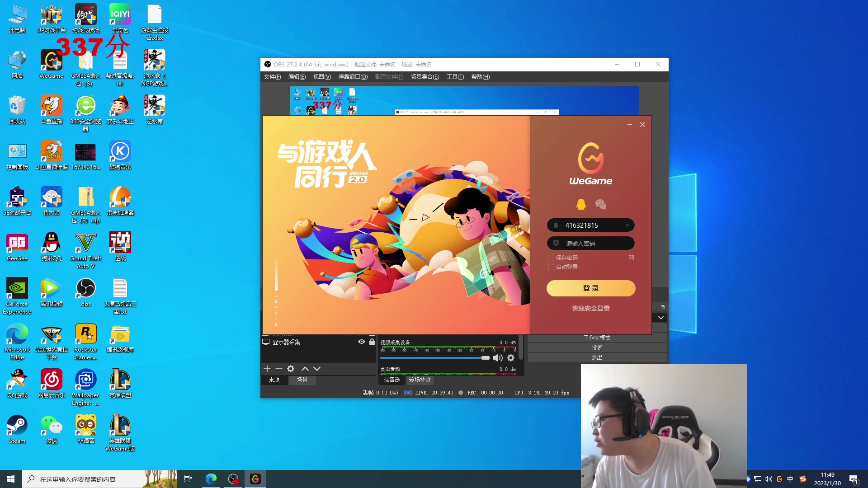This screenshot has height=488, width=868.
Task: Open 回收站 recycle bin icon
Action: 17,110
